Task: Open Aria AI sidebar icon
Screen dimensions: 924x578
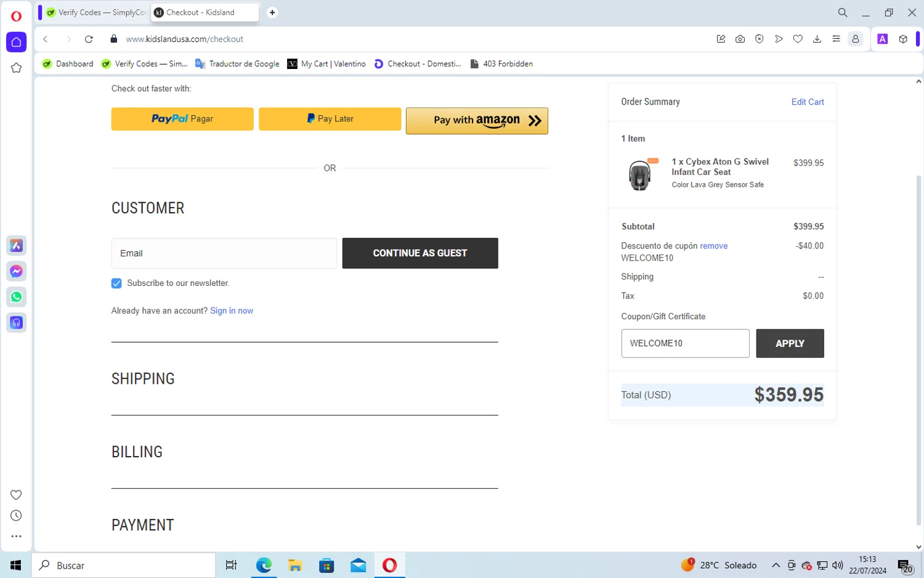Action: pos(17,246)
